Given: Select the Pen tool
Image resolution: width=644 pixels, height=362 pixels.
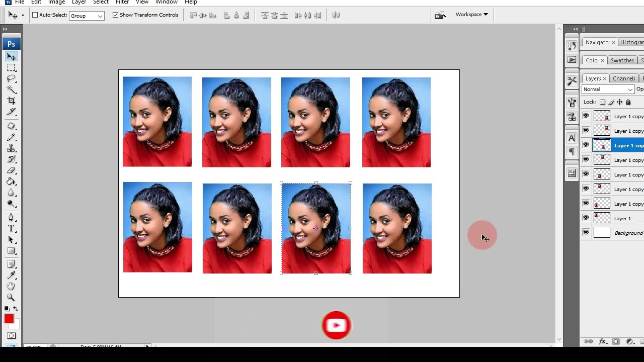Looking at the screenshot, I should [11, 217].
